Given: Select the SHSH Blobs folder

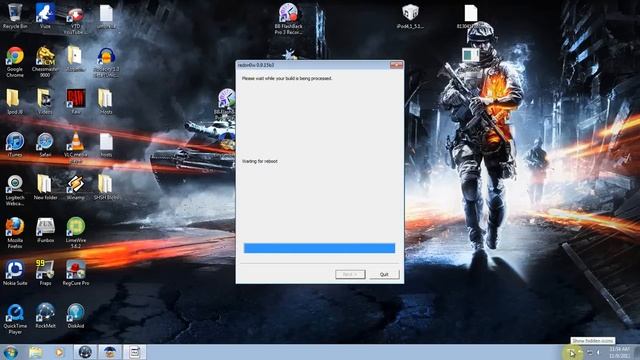Looking at the screenshot, I should 106,187.
